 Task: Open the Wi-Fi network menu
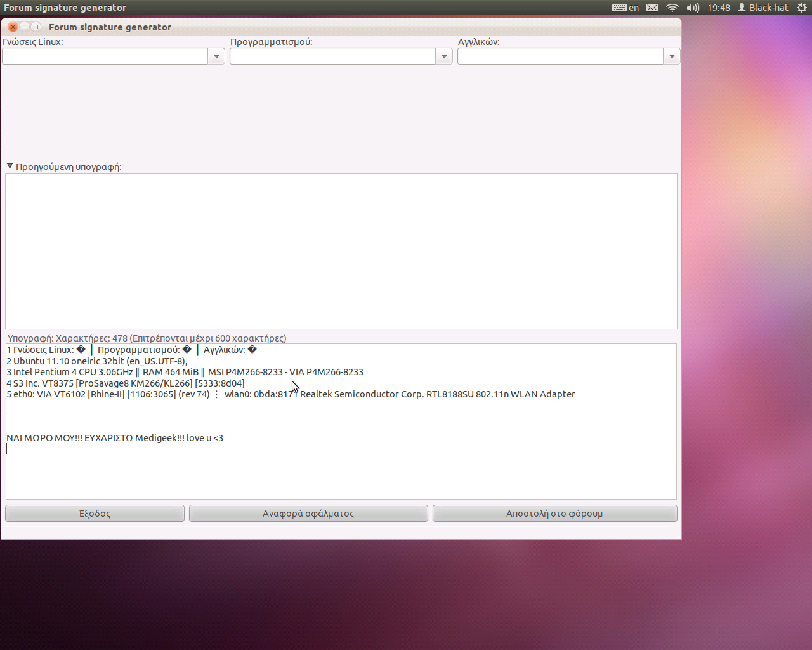click(x=672, y=8)
